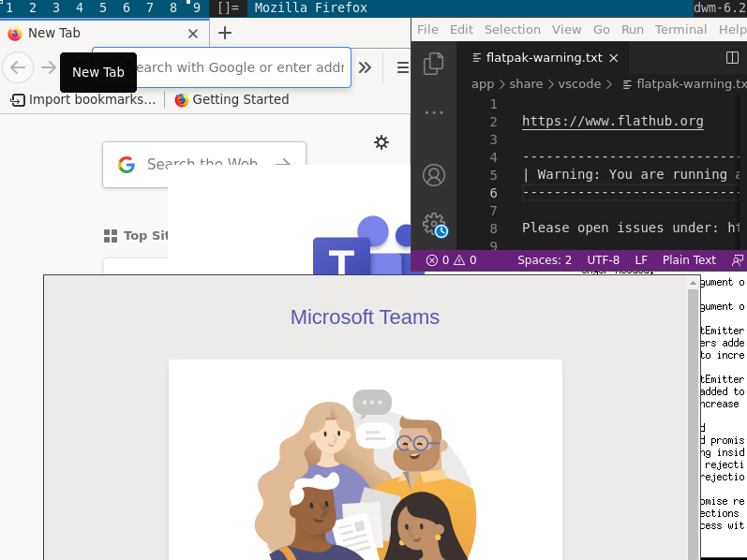This screenshot has height=560, width=747.
Task: Click share breadcrumb in VS Code
Action: [526, 84]
